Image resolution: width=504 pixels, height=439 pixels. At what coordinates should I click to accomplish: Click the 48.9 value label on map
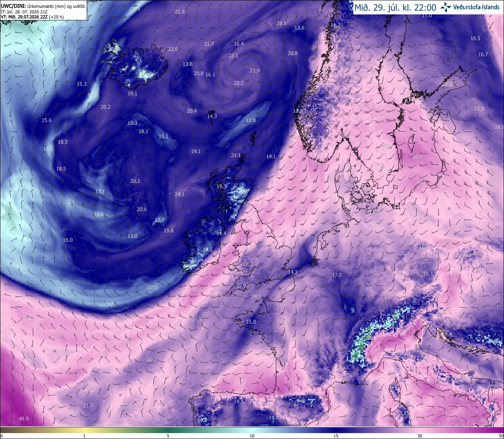click(24, 419)
